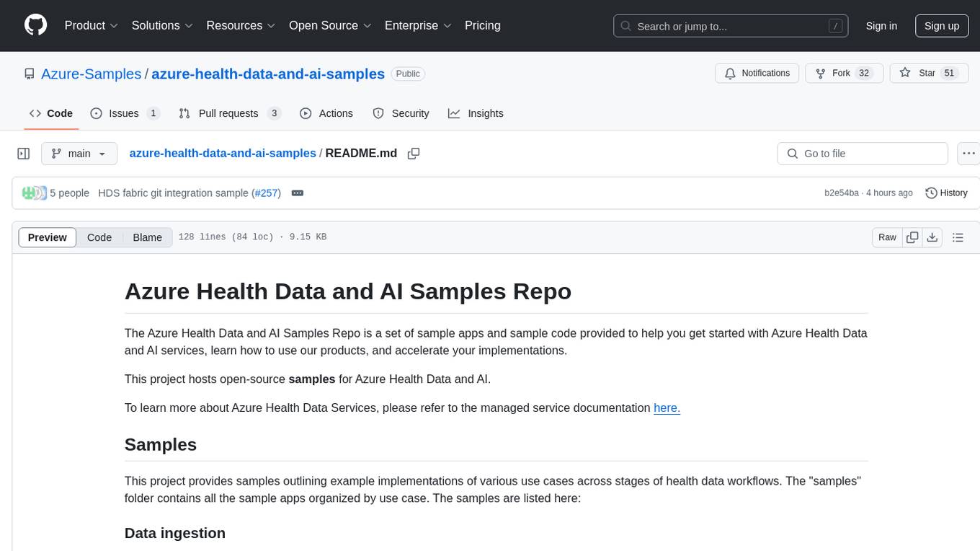Open the GitHub homepage logo

click(x=36, y=25)
